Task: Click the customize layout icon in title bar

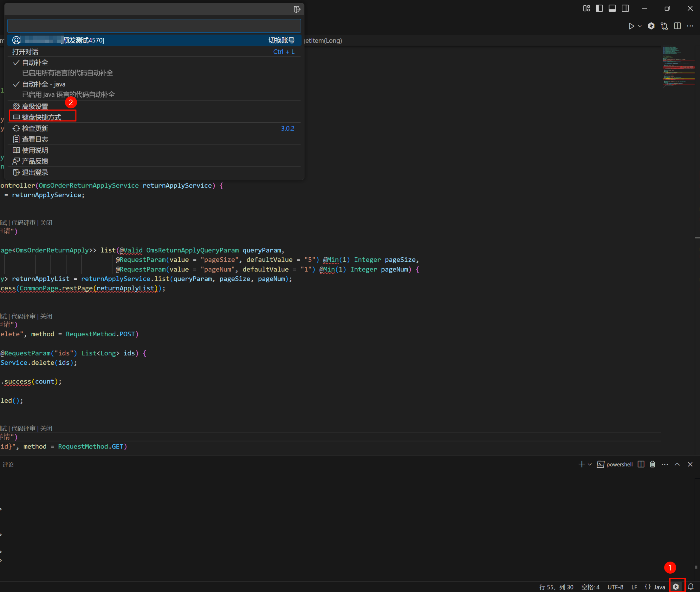Action: tap(586, 8)
